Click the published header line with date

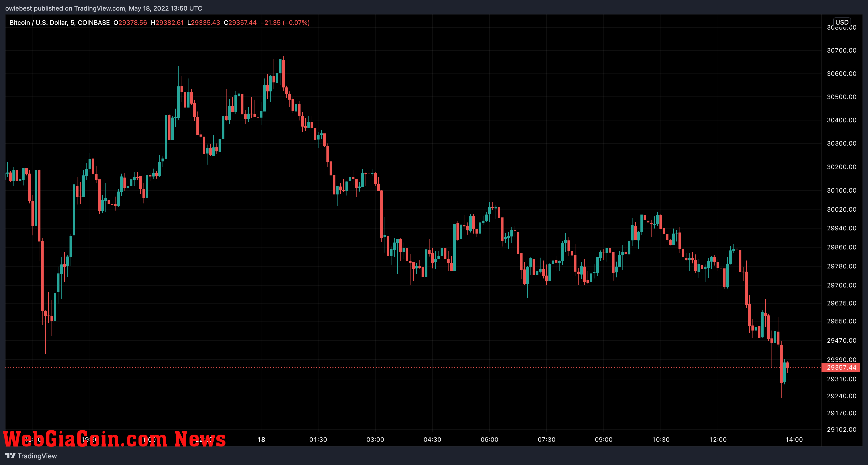(x=104, y=8)
